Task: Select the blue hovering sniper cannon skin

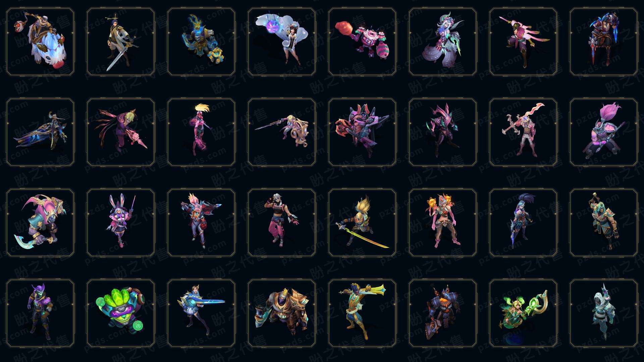Action: click(x=40, y=132)
